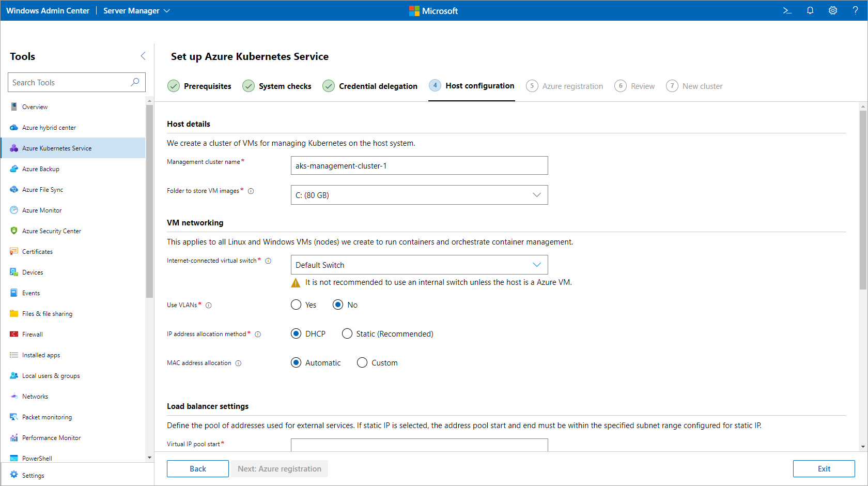This screenshot has height=486, width=868.
Task: Click the info icon beside Use VLANs
Action: 209,306
